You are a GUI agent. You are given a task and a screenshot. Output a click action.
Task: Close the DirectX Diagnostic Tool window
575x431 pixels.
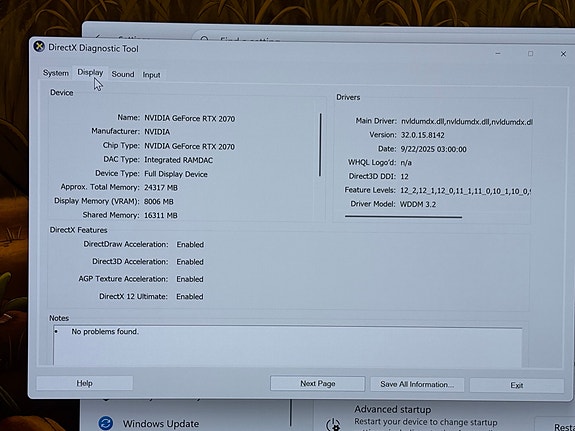click(x=563, y=54)
